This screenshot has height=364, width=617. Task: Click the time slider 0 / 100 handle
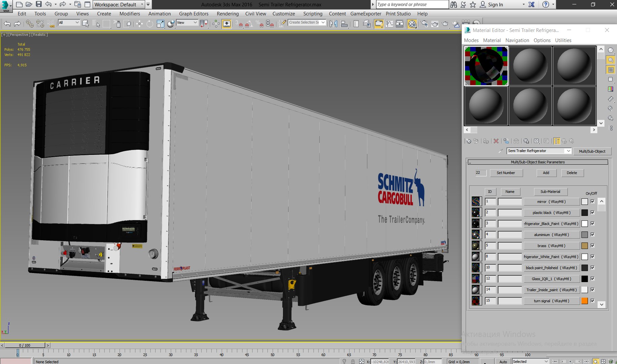coord(25,345)
